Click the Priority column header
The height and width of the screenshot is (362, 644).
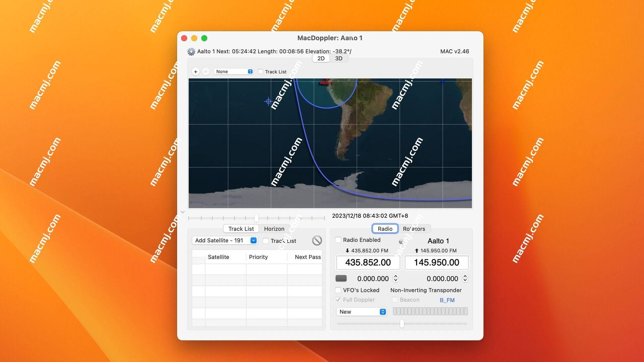tap(258, 257)
